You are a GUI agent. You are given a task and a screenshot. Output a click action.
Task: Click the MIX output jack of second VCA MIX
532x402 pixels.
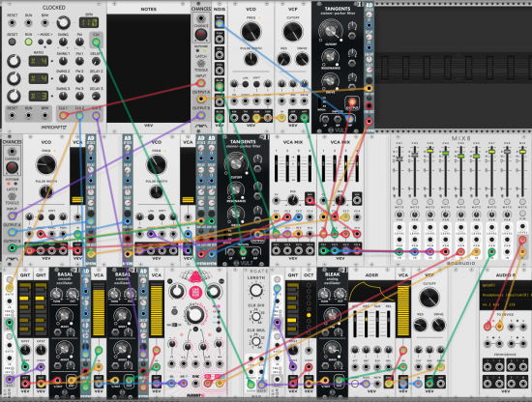point(356,200)
